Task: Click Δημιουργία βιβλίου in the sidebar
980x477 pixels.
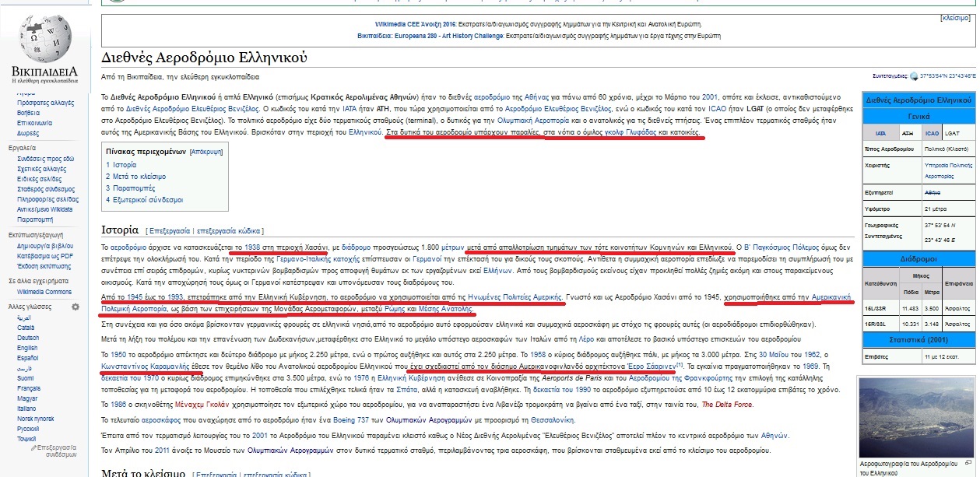Action: [44, 245]
